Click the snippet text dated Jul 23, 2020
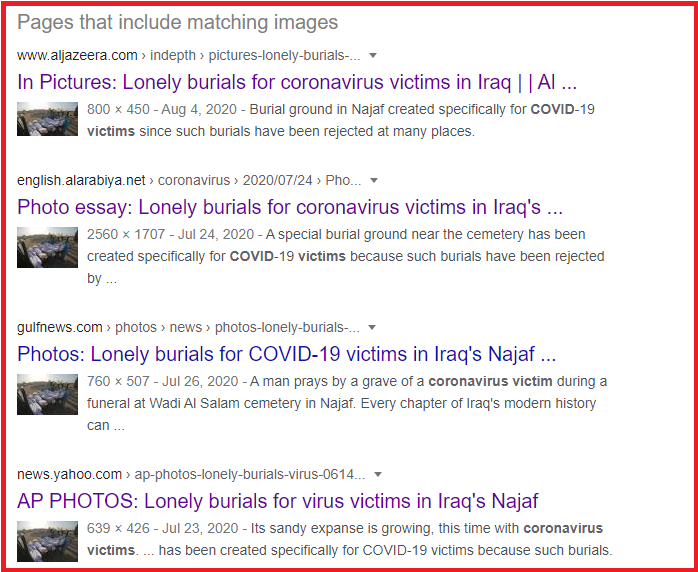This screenshot has height=572, width=698. (349, 539)
